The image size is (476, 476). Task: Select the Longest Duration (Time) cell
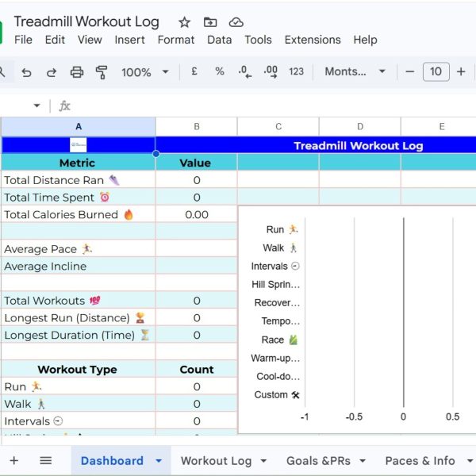coord(79,335)
